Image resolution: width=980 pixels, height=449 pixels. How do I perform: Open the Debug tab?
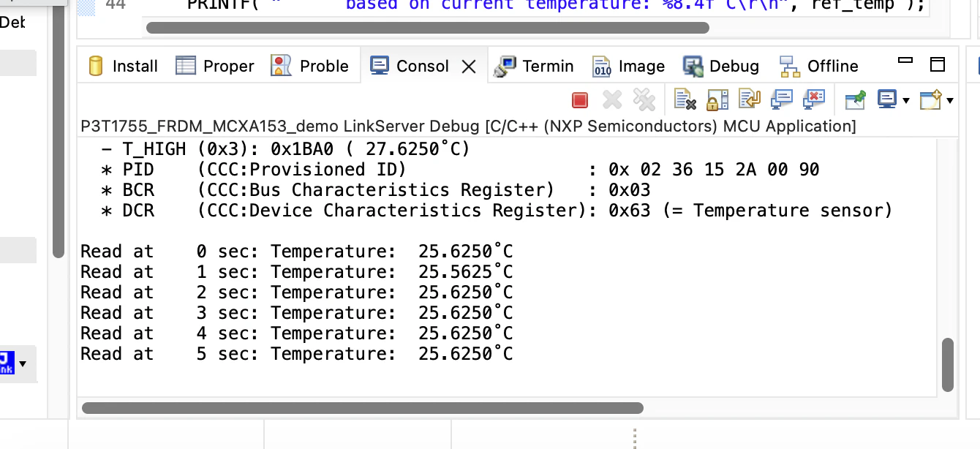(x=721, y=66)
